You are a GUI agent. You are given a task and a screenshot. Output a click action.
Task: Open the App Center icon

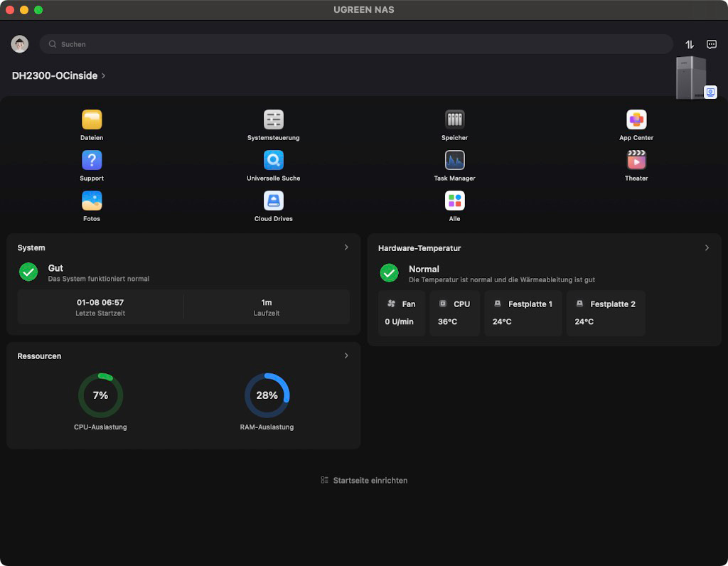click(x=636, y=119)
